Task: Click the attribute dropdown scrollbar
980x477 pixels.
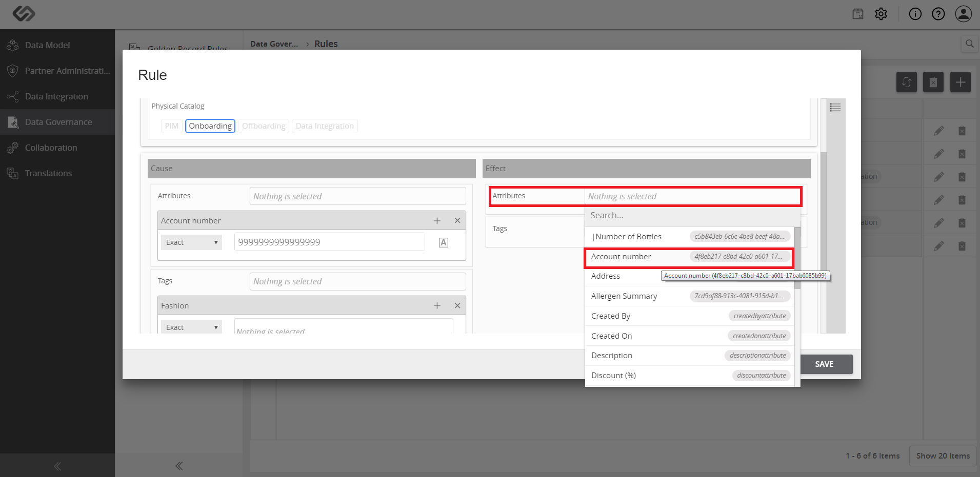Action: click(x=797, y=258)
